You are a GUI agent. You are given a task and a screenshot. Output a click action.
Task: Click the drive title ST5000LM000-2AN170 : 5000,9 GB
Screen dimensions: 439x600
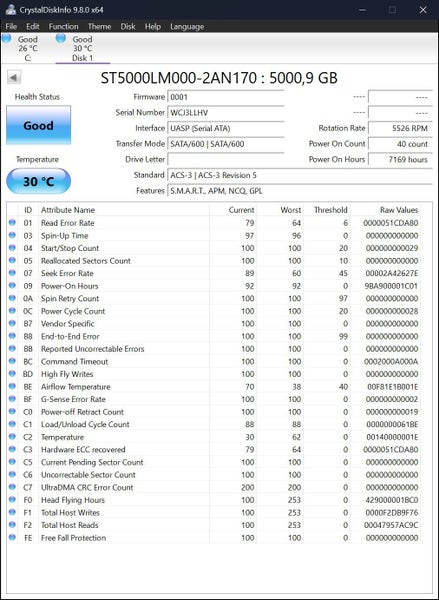click(219, 78)
